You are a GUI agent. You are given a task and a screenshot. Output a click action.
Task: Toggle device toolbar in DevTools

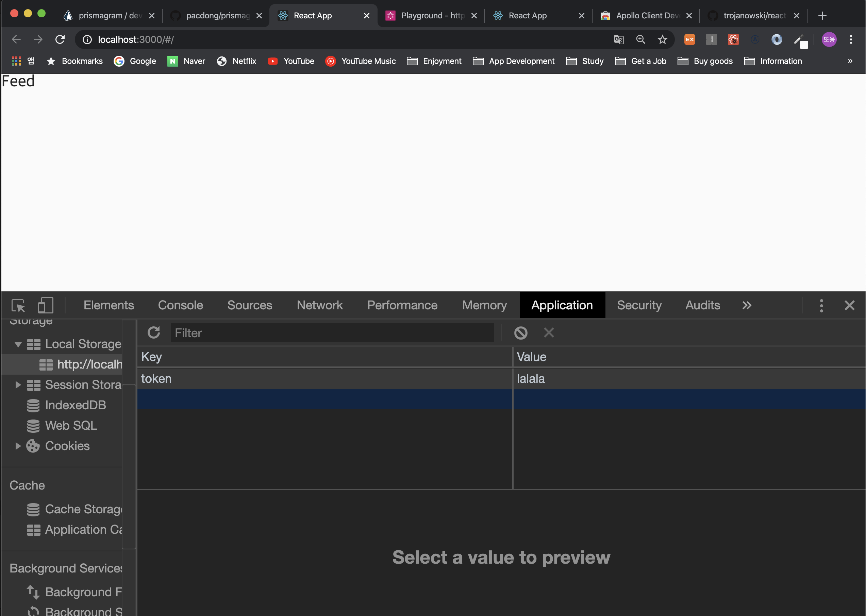46,305
